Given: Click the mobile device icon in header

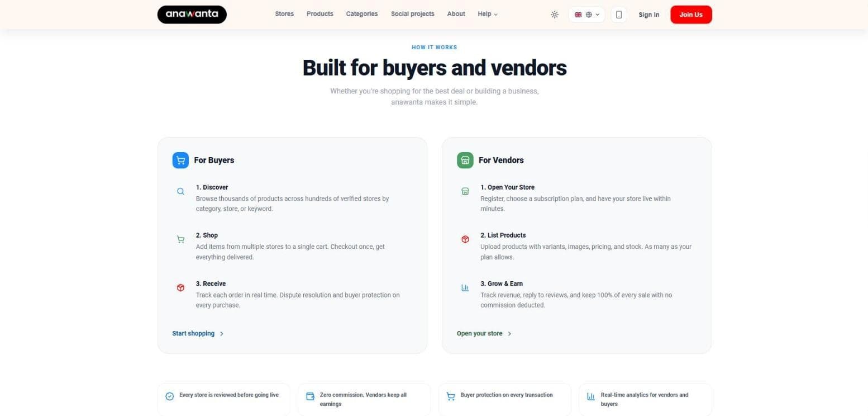Looking at the screenshot, I should coord(618,15).
